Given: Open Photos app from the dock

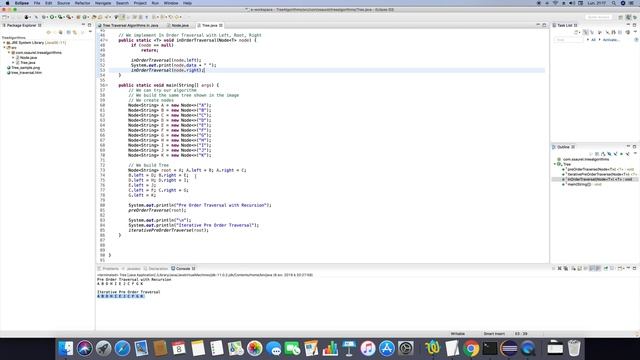Looking at the screenshot, I should click(x=254, y=349).
